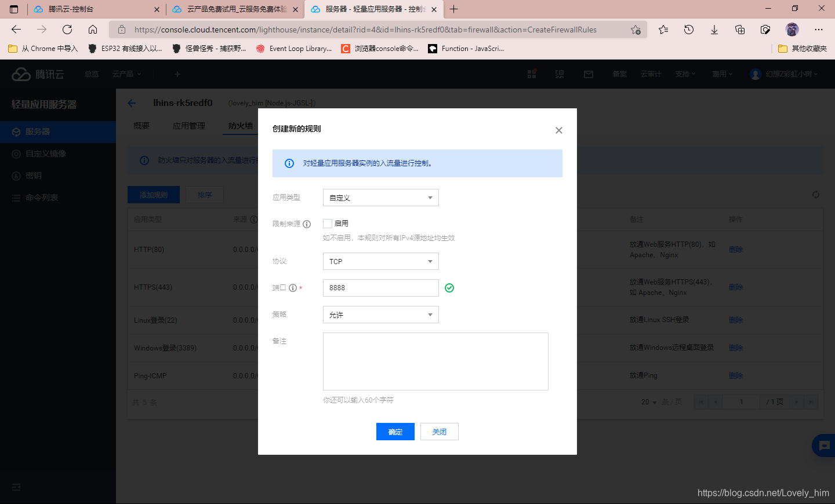Screen dimensions: 835x504
Task: Click back arrow beside lhins-rk5redf0
Action: [x=132, y=103]
